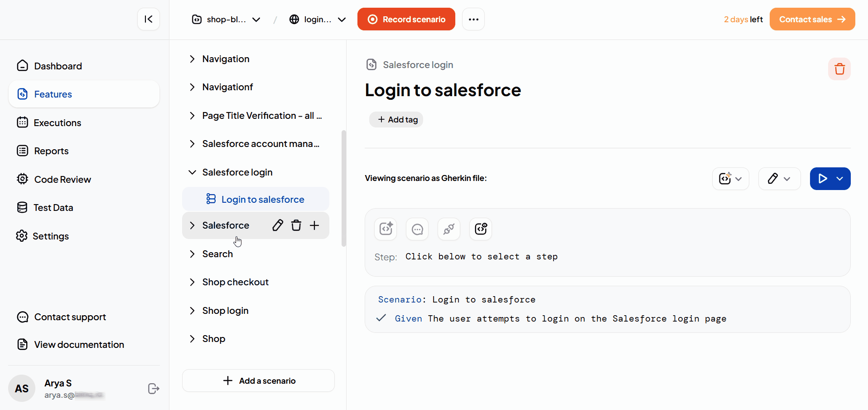Collapse the Salesforce login feature

coord(192,172)
